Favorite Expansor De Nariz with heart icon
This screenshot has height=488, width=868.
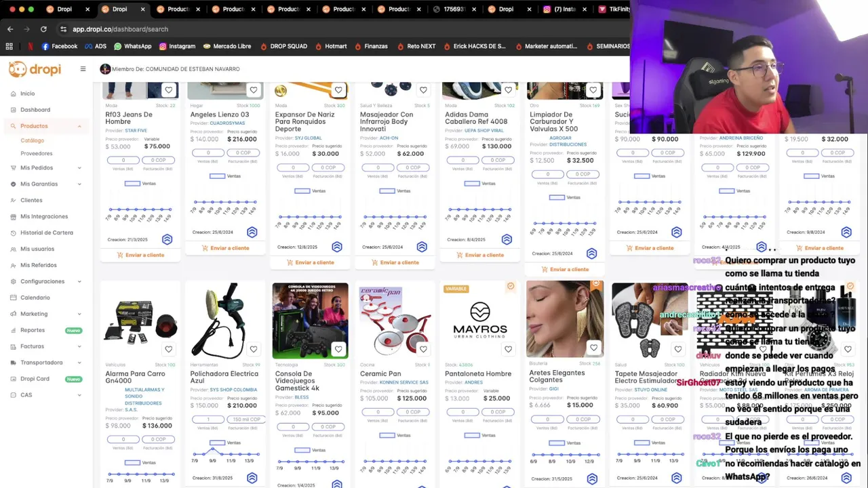pyautogui.click(x=338, y=90)
